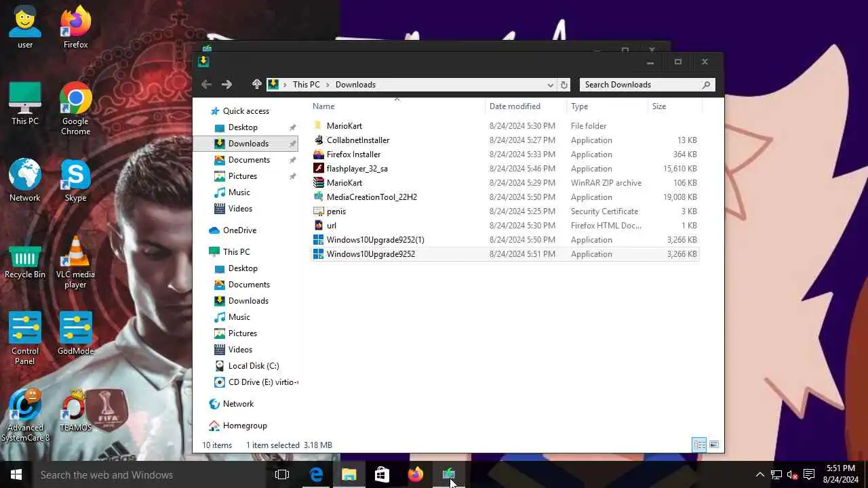Screen dimensions: 868x488
Task: Open the GodMode desktop icon
Action: (x=75, y=334)
